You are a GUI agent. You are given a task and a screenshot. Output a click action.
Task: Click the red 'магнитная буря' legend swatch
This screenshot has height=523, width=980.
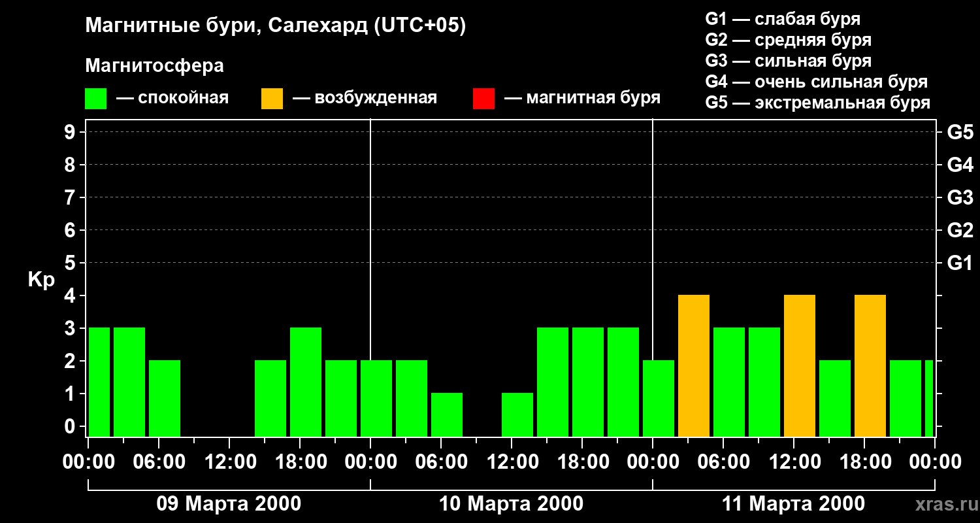[483, 99]
